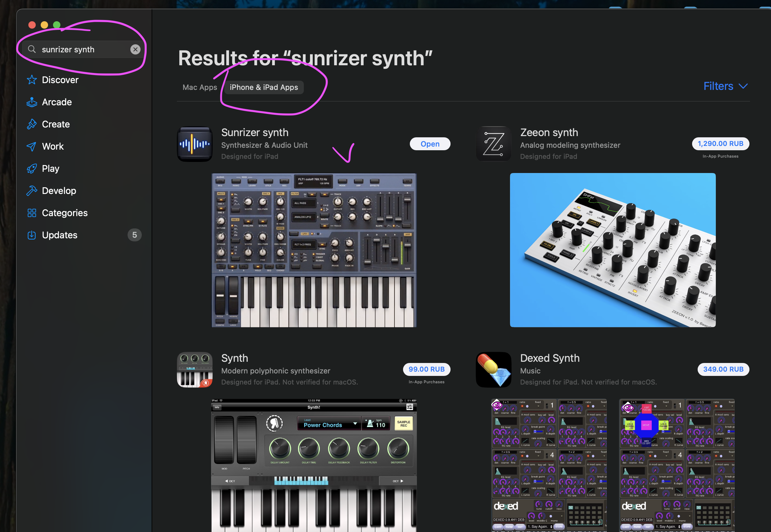Click the Dexed Synth pill-and-diamond icon
The image size is (771, 532).
[493, 370]
